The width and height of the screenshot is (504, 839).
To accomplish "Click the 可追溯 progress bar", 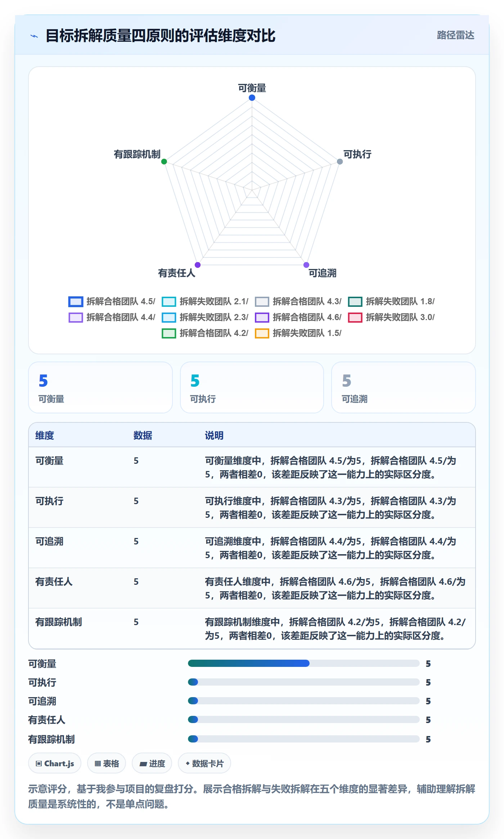I will [x=304, y=701].
